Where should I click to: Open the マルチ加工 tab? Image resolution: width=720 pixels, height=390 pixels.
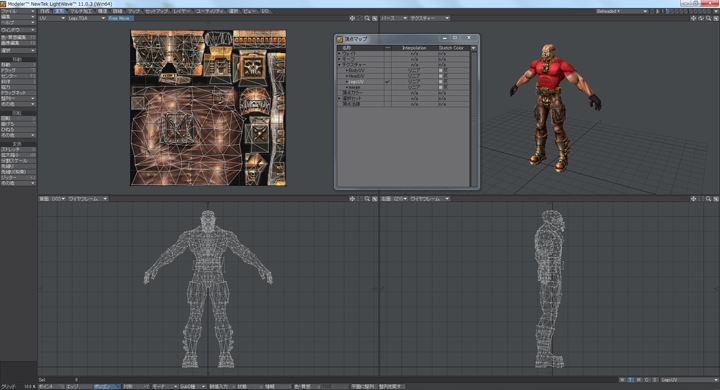coord(81,11)
